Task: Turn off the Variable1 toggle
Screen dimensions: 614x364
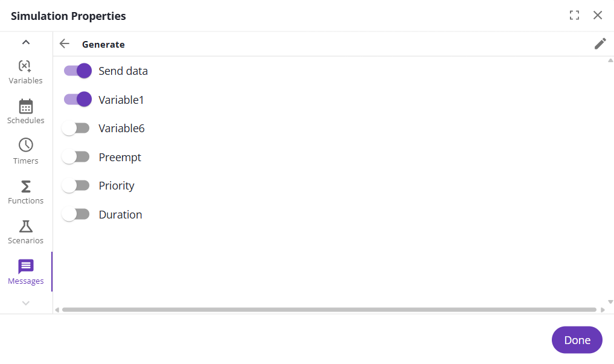Action: (77, 100)
